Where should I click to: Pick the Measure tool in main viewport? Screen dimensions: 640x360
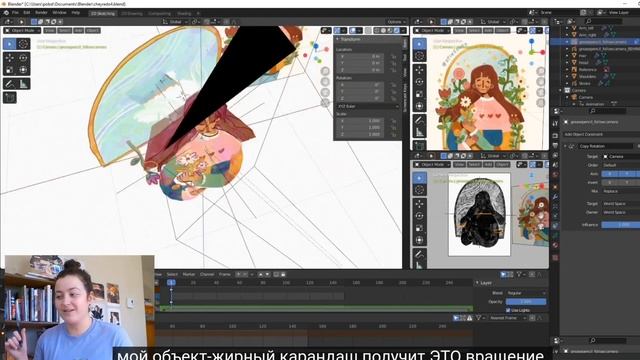[x=23, y=84]
